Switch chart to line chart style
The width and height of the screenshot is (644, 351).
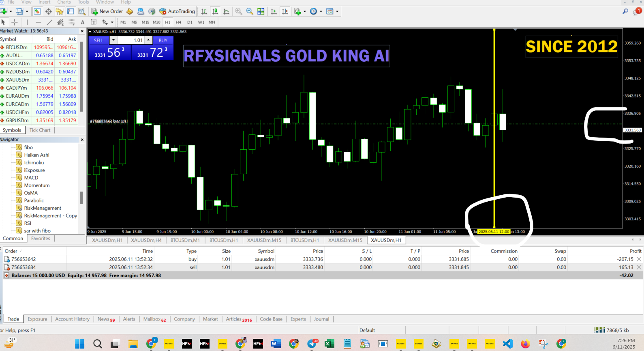click(x=226, y=11)
